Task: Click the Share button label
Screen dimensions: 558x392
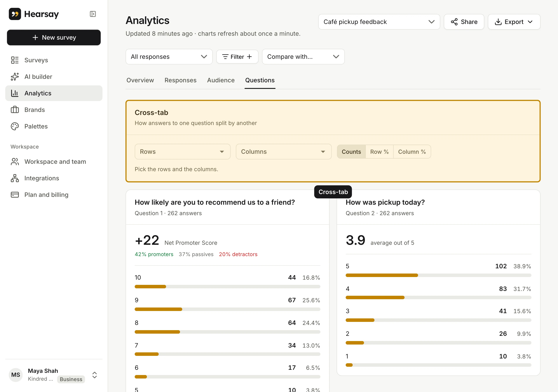Action: (469, 22)
